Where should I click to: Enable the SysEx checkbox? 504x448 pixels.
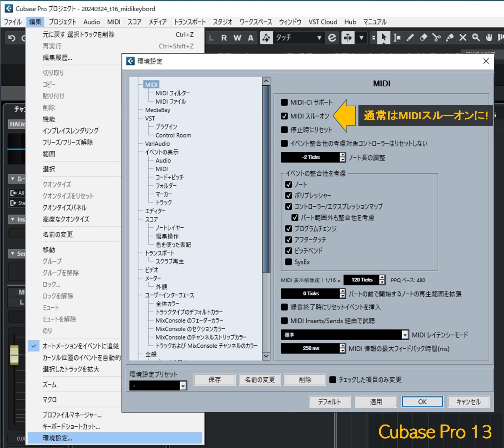[x=289, y=262]
